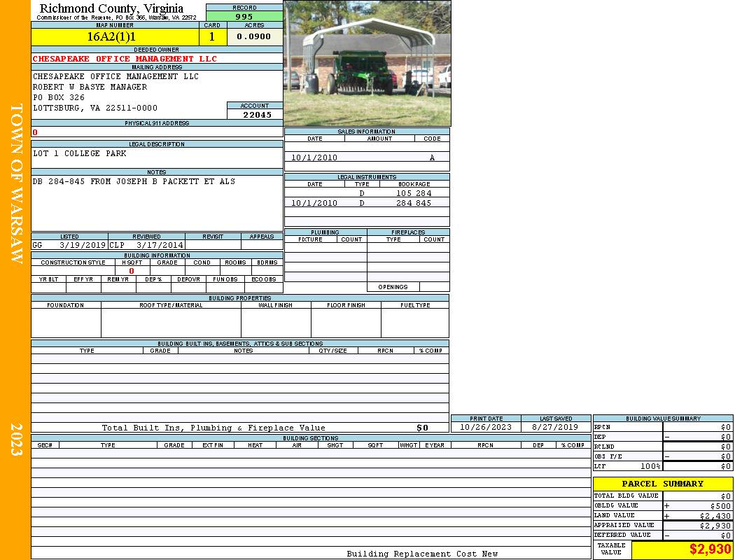Click the property photo of the carport
735x560 pixels.
[x=367, y=63]
